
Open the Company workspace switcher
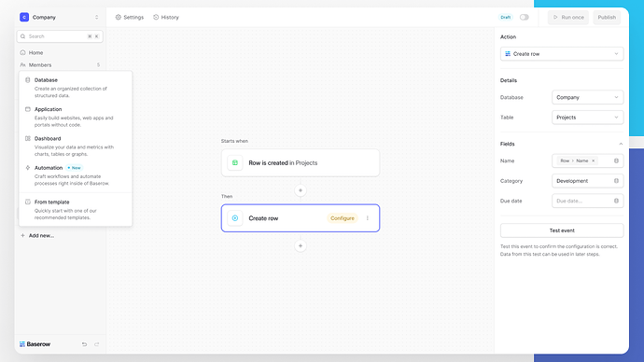pyautogui.click(x=60, y=17)
